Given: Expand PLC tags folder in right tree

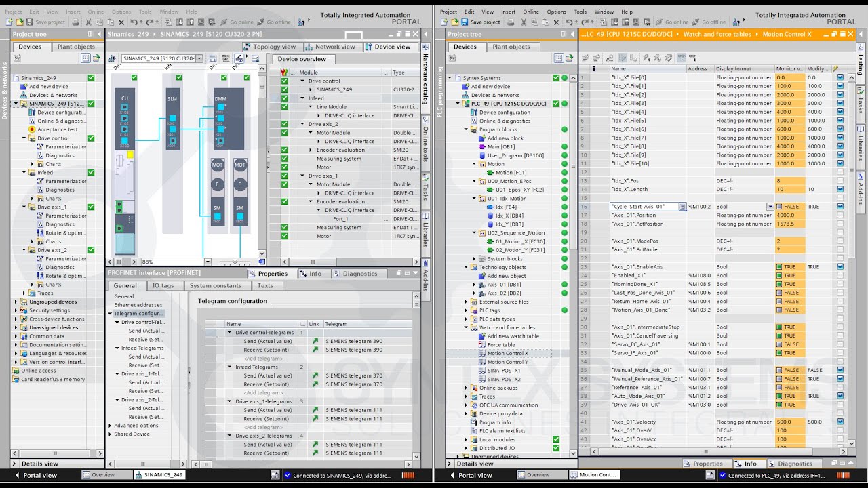Looking at the screenshot, I should [466, 310].
